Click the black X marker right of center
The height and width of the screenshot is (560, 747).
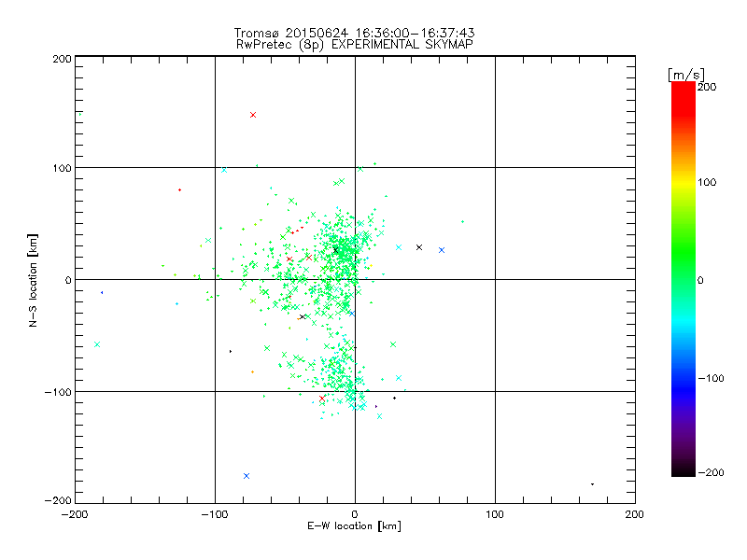click(x=419, y=247)
